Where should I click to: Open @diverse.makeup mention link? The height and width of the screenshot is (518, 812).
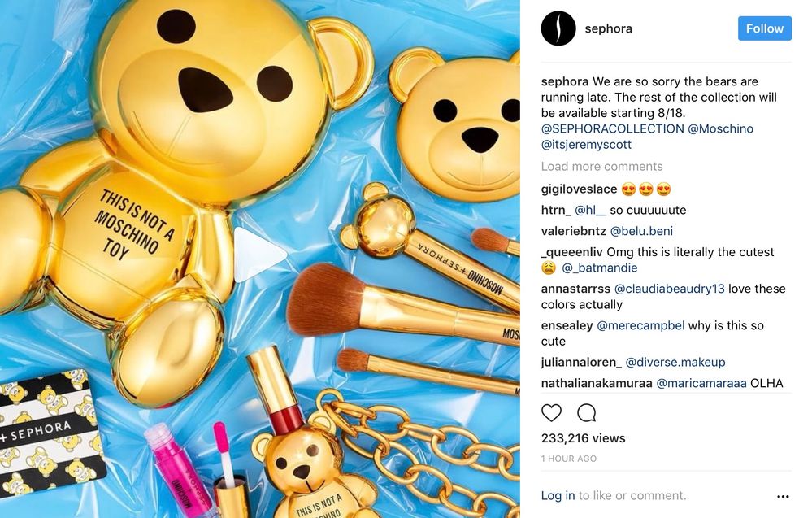675,362
